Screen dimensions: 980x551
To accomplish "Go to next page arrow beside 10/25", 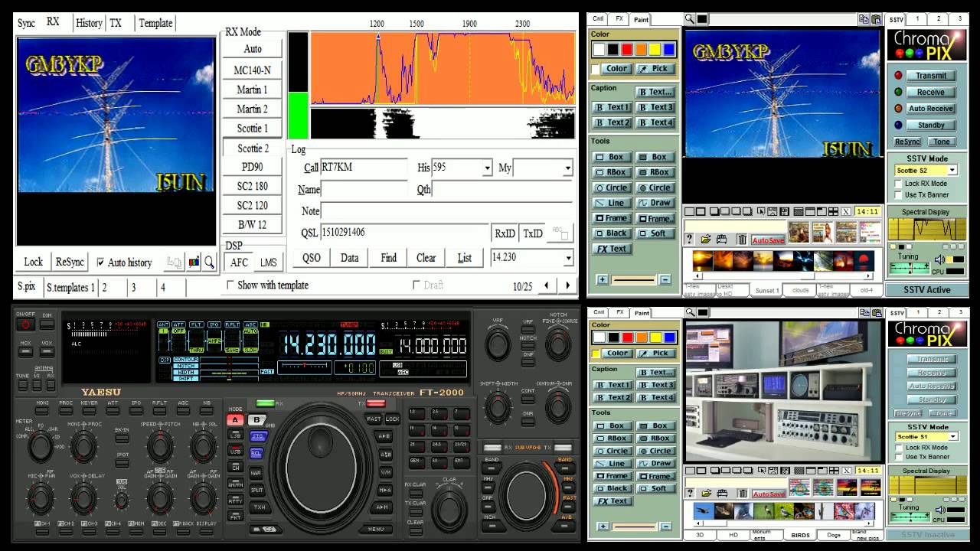I will coord(567,285).
